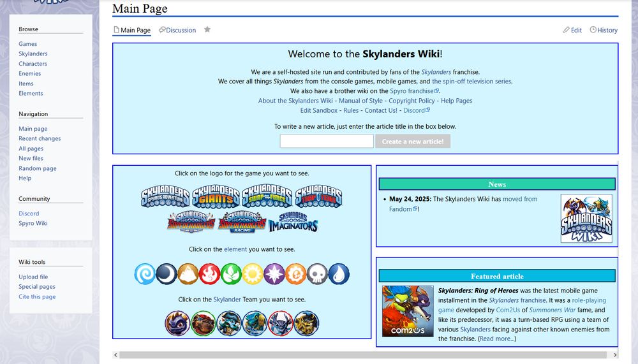Open Help in the Navigation sidebar
Screen dimensions: 638x364
[x=25, y=178]
